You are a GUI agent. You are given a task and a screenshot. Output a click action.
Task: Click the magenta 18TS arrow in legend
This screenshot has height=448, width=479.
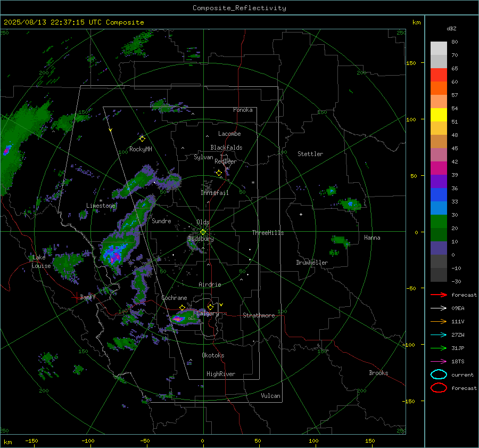pyautogui.click(x=439, y=362)
